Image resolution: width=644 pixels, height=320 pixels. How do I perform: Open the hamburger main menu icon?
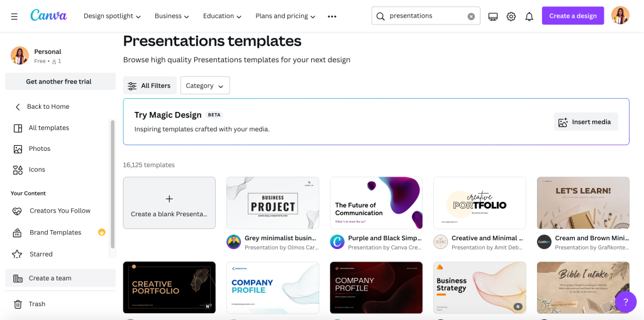[14, 16]
